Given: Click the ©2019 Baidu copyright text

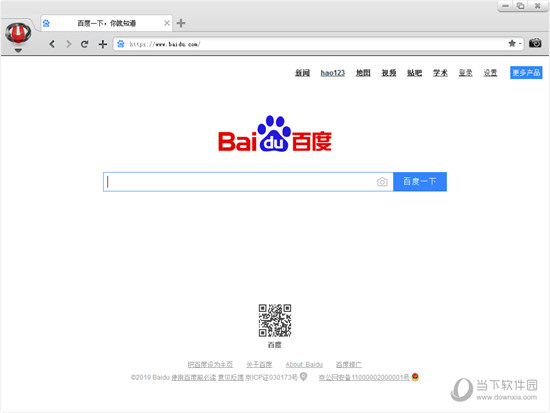Looking at the screenshot, I should tap(150, 378).
